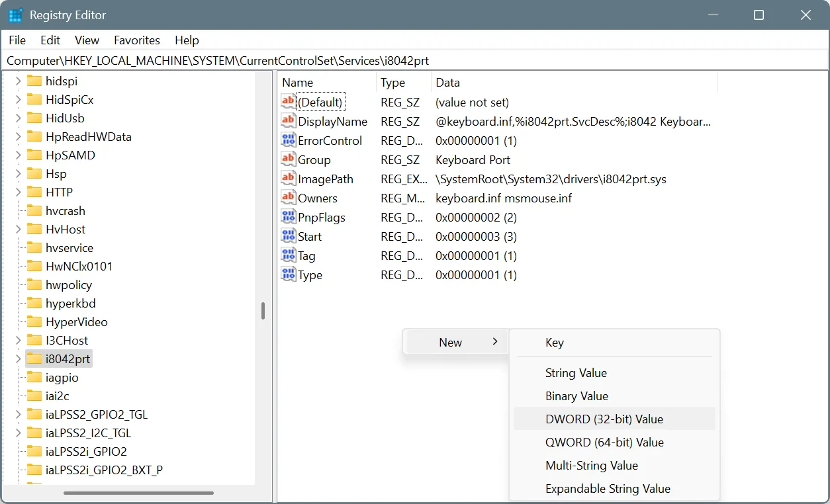Click the folder icon of i8042prt key
The width and height of the screenshot is (830, 504).
34,358
